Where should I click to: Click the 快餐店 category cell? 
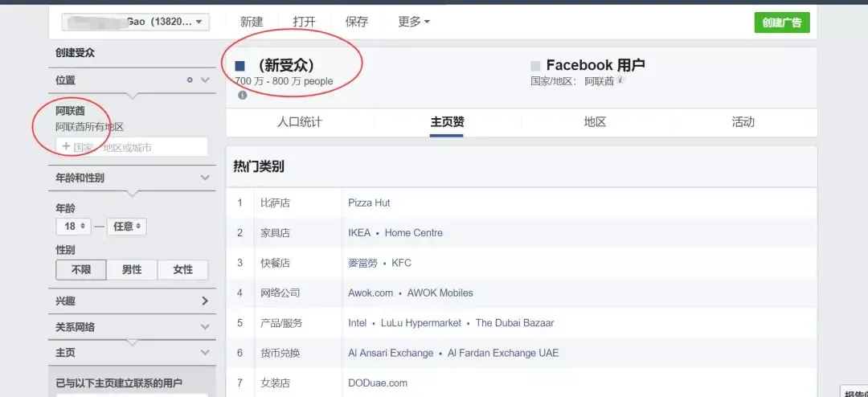tap(275, 263)
